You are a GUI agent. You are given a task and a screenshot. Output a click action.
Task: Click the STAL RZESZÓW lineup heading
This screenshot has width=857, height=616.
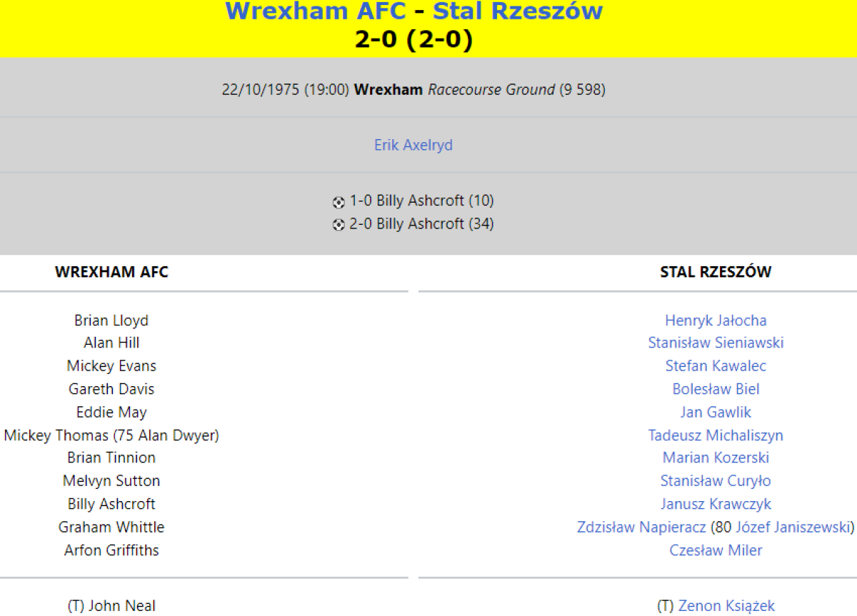(716, 272)
